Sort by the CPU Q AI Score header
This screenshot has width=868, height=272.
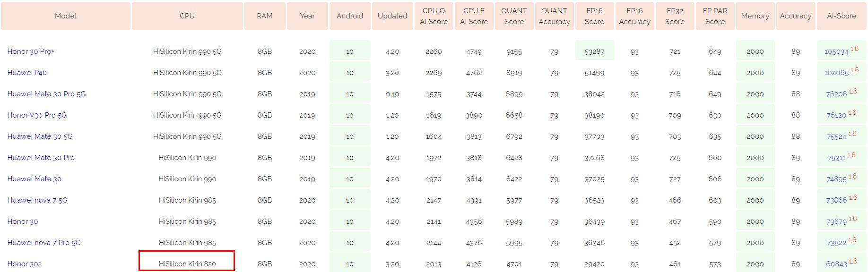pos(434,16)
